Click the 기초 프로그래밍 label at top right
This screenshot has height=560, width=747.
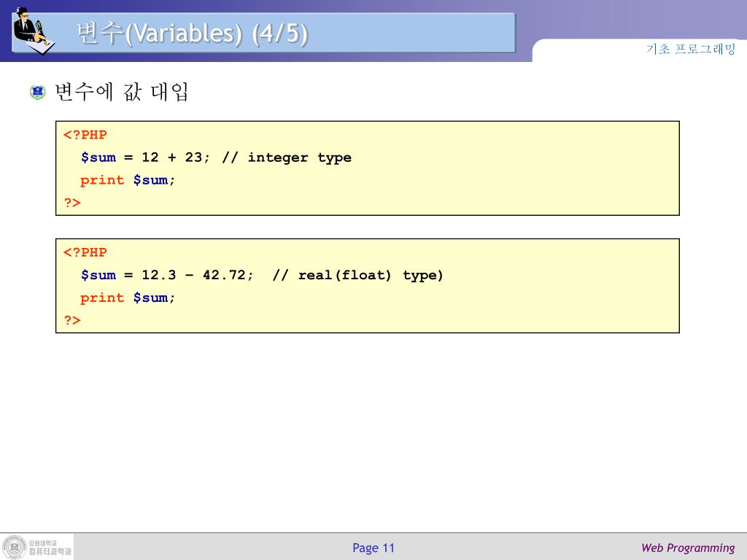[x=691, y=49]
